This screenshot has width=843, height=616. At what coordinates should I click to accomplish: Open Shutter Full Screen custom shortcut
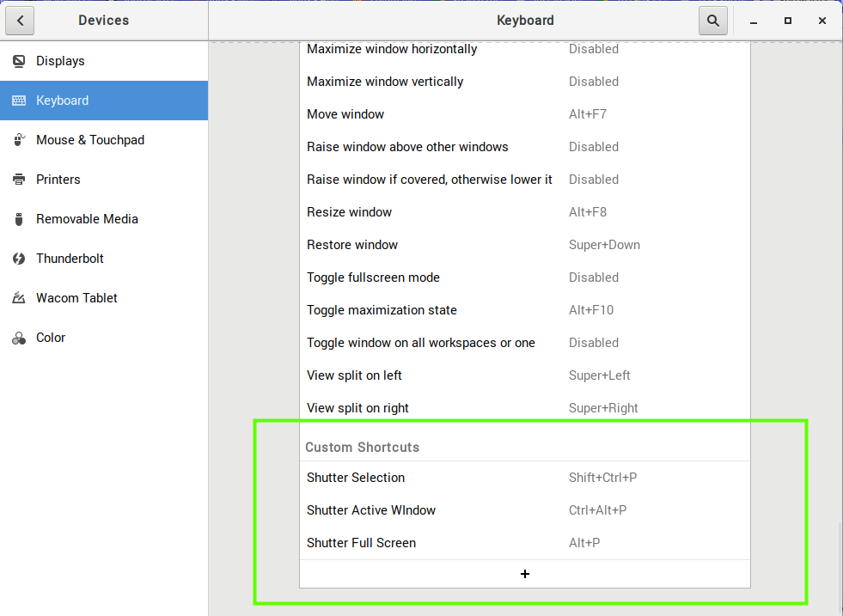coord(525,543)
